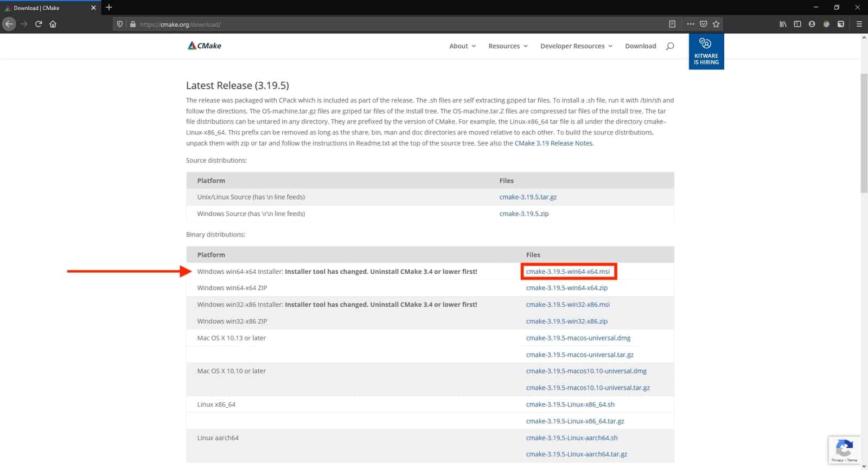Screen dimensions: 868x470
Task: Open CMake 3.19 Release Notes link
Action: [x=553, y=143]
